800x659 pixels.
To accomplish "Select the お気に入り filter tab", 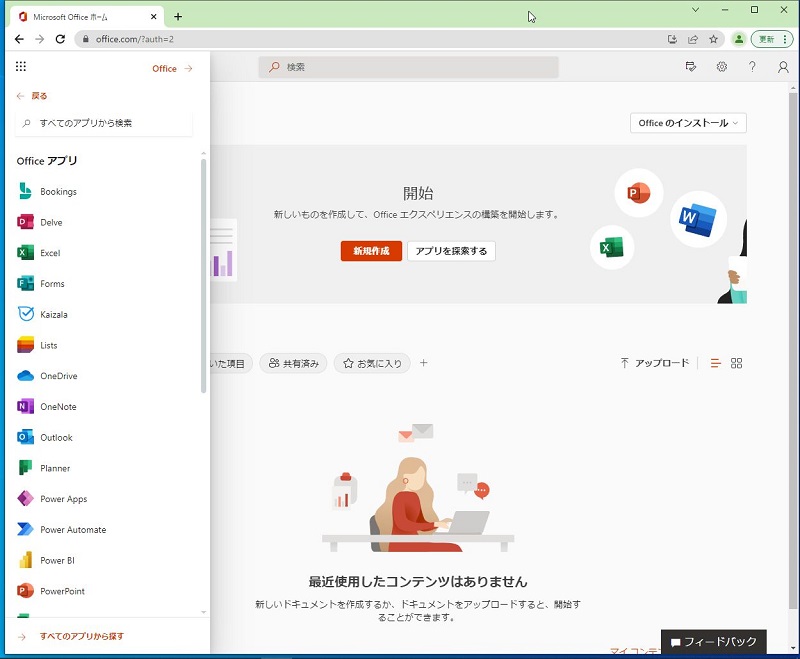I will 372,363.
